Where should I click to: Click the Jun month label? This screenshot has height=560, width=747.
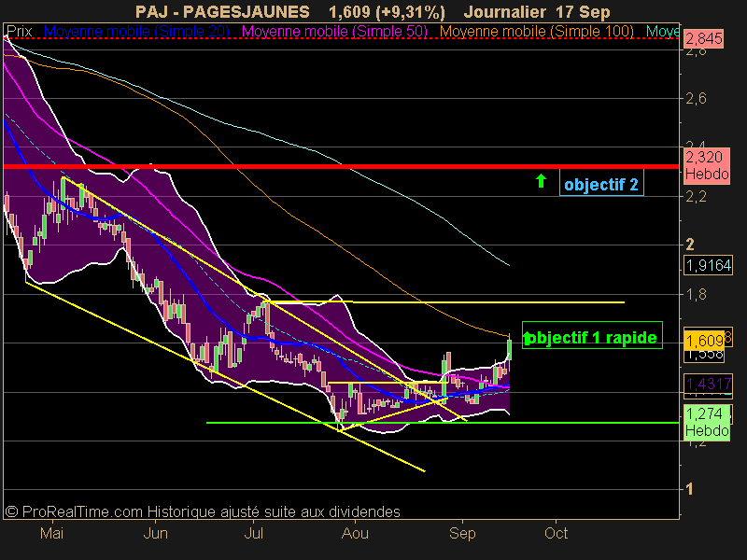coord(155,533)
